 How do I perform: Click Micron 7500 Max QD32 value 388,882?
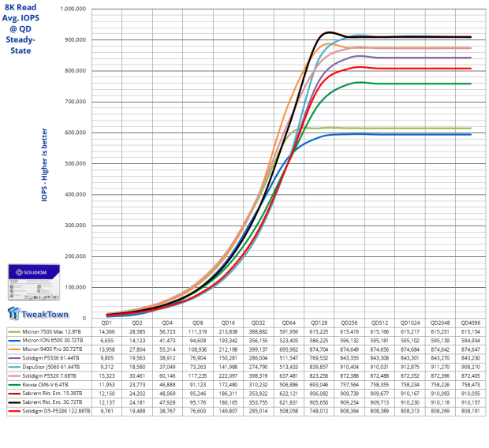(x=258, y=331)
